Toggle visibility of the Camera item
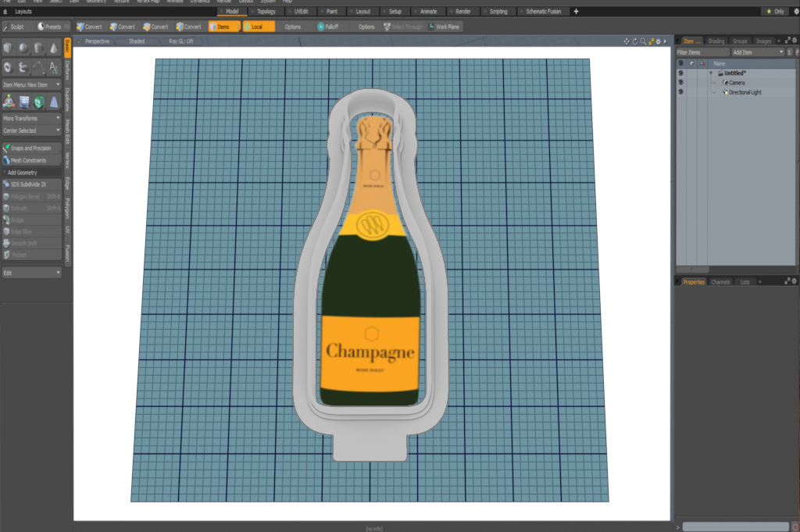This screenshot has height=532, width=800. pyautogui.click(x=680, y=82)
